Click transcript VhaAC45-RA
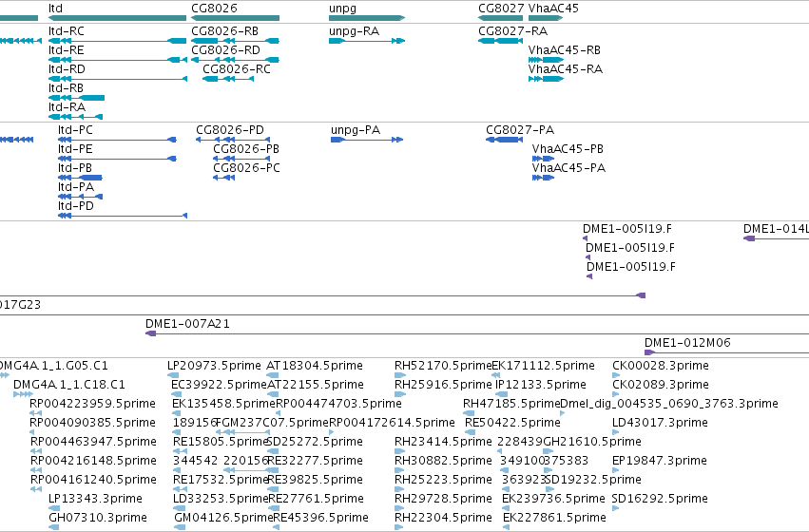 coord(566,69)
